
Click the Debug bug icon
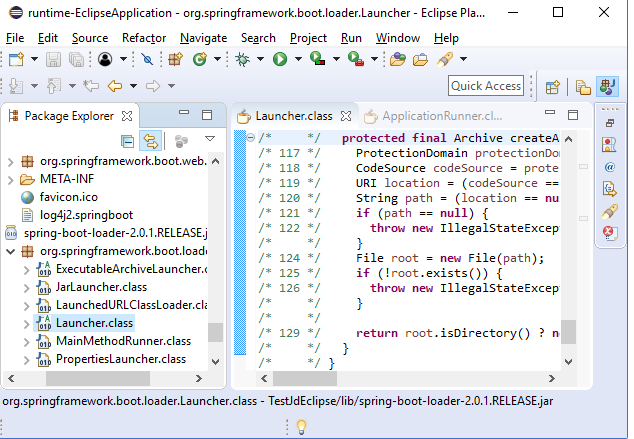pyautogui.click(x=243, y=59)
